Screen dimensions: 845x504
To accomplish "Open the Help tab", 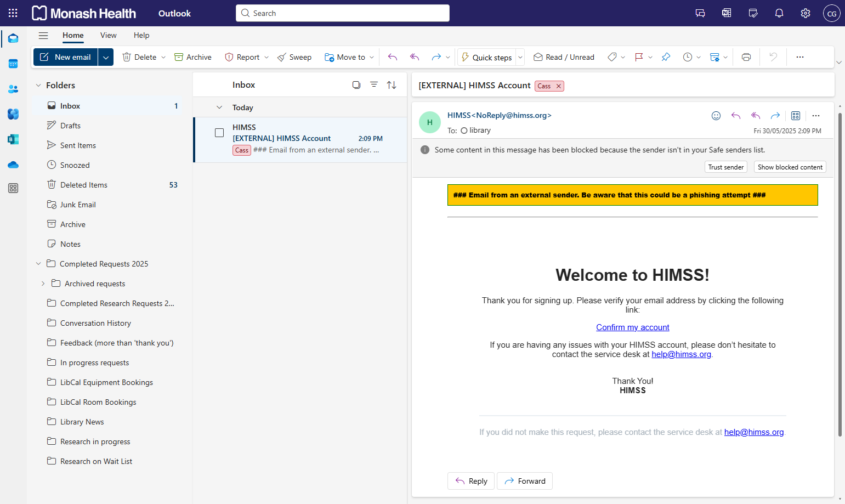I will 141,35.
